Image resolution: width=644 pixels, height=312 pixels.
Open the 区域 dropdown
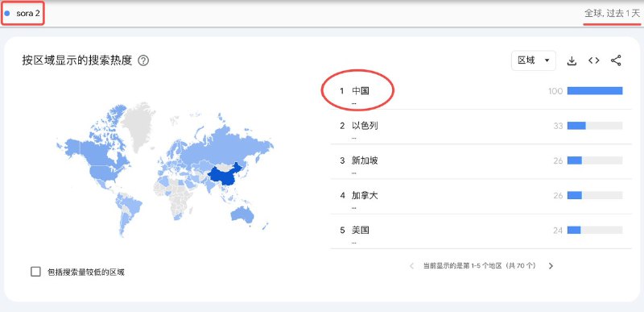pos(534,60)
